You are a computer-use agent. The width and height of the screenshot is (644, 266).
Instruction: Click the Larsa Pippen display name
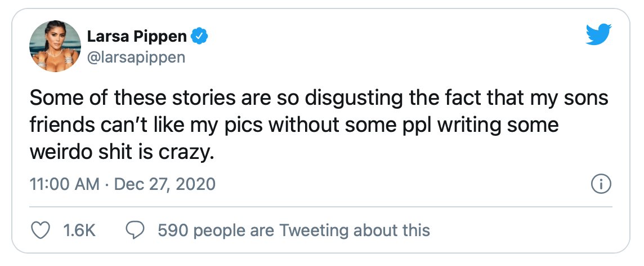(x=137, y=37)
